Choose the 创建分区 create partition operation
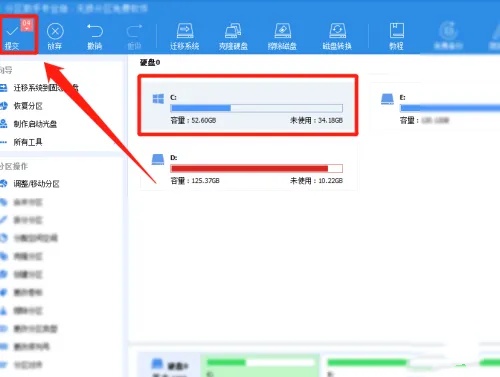Viewport: 500px width, 377px height. tap(22, 274)
